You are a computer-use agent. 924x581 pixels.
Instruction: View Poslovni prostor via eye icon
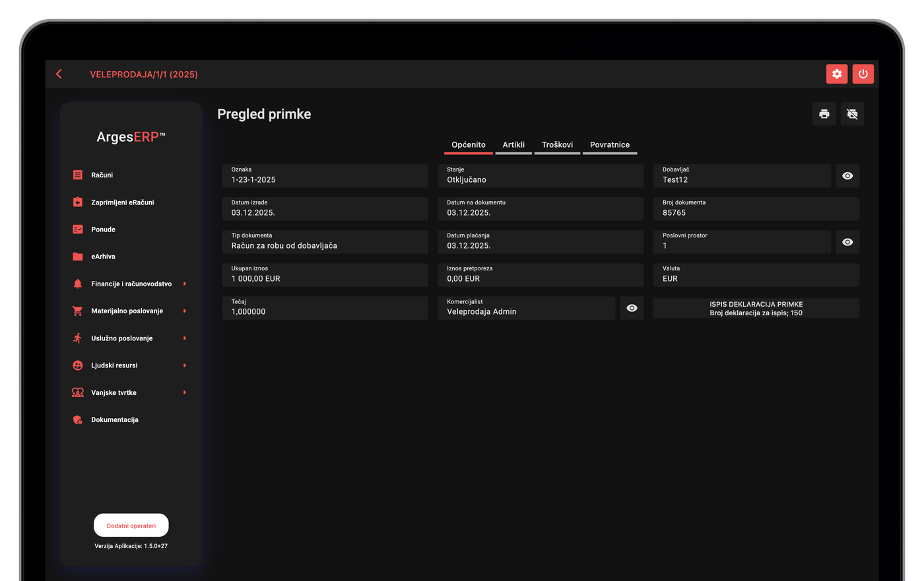click(x=847, y=242)
